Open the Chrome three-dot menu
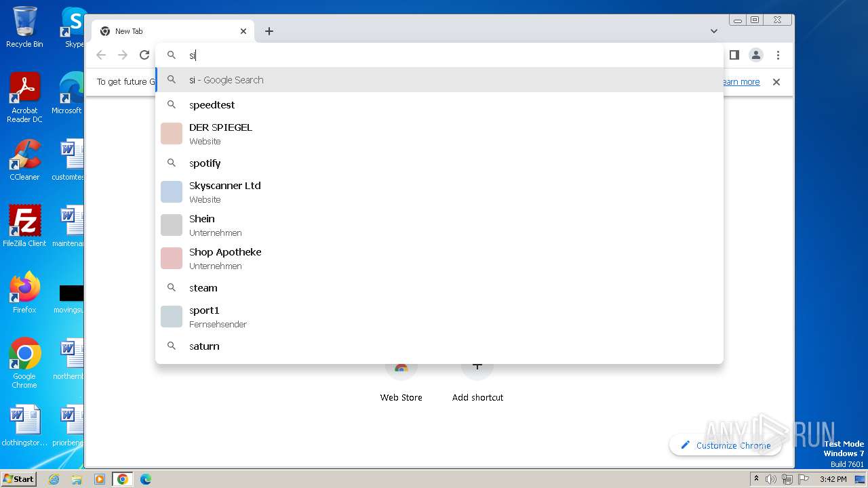The image size is (868, 488). 778,55
